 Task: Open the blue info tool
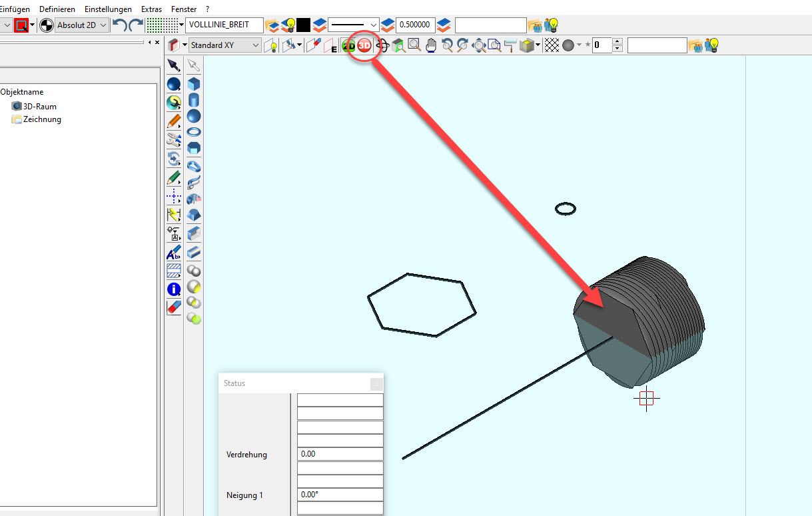pyautogui.click(x=173, y=289)
